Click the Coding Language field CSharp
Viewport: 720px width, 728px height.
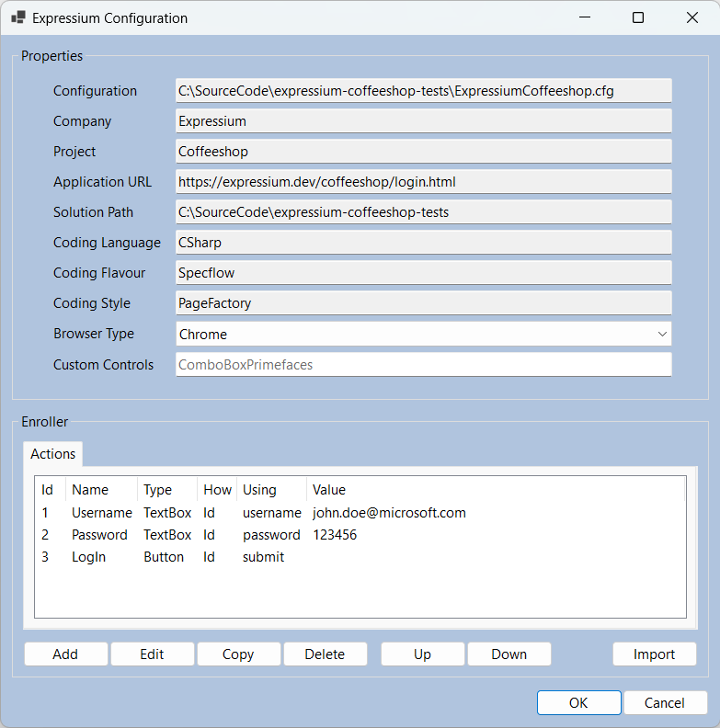pos(424,243)
